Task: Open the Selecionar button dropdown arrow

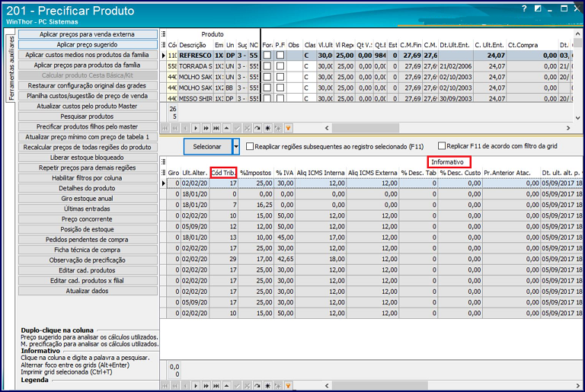Action: [236, 147]
